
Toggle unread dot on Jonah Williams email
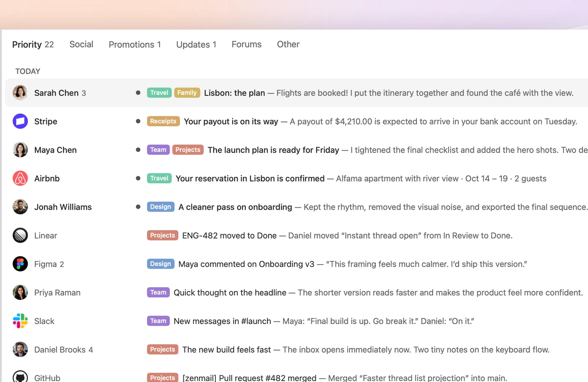[x=138, y=207]
